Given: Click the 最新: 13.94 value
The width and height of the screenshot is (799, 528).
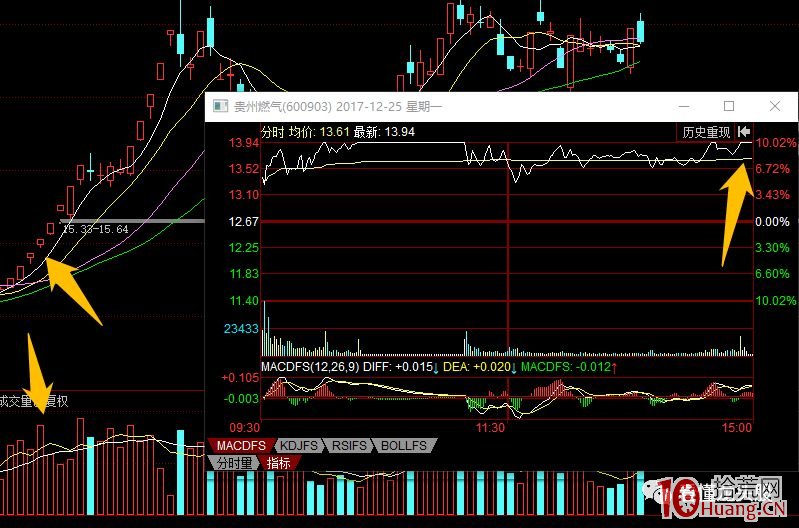Looking at the screenshot, I should tap(384, 132).
